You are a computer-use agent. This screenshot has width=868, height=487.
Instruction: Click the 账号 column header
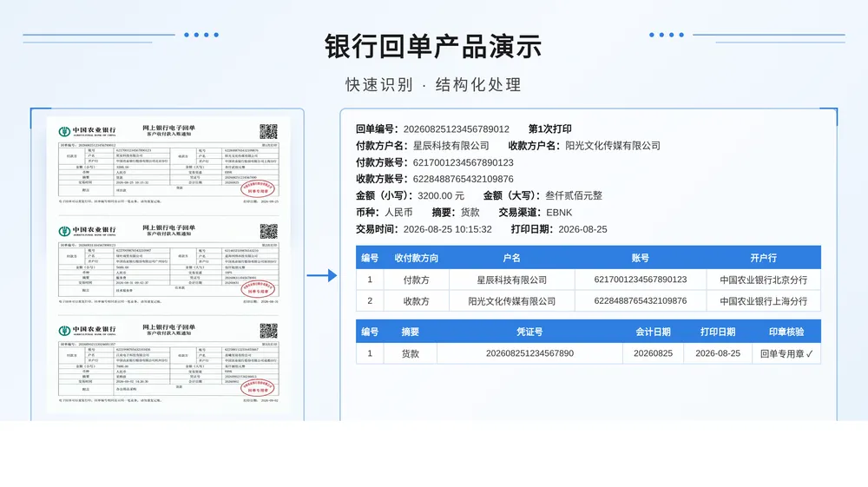(x=641, y=258)
